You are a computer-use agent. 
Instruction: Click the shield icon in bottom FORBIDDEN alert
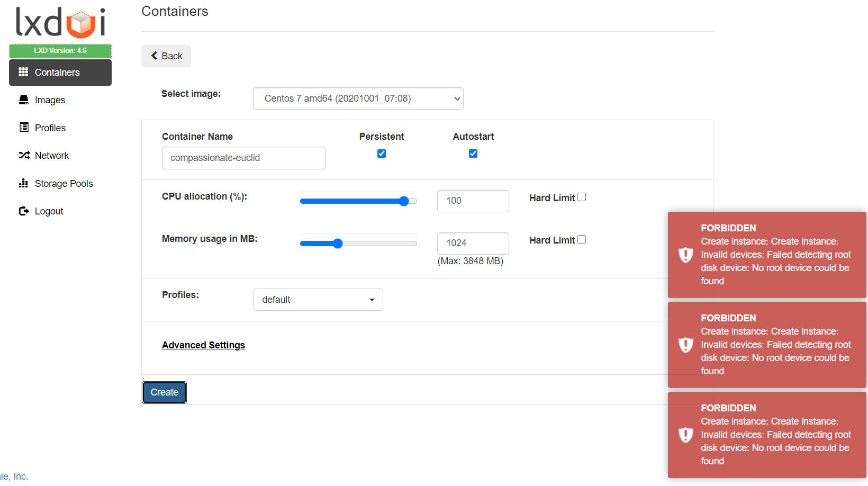click(x=686, y=435)
